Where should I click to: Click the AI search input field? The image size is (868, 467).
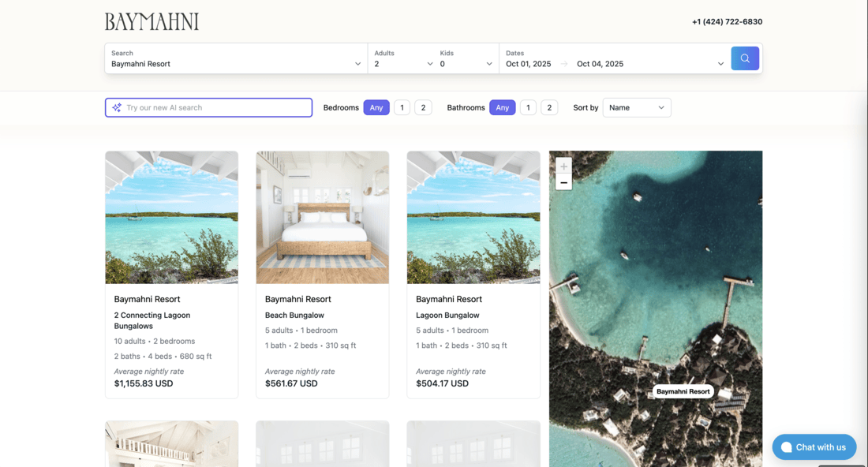click(x=215, y=108)
